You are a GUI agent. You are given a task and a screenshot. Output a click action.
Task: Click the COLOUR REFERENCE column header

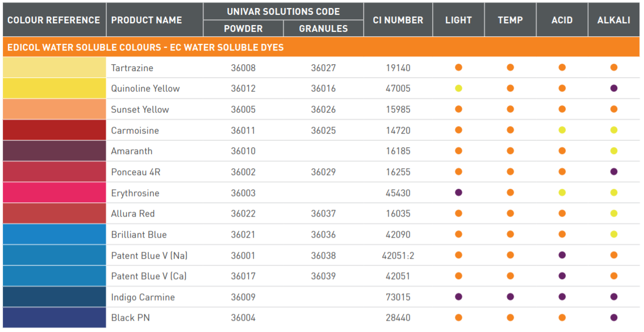pyautogui.click(x=54, y=20)
